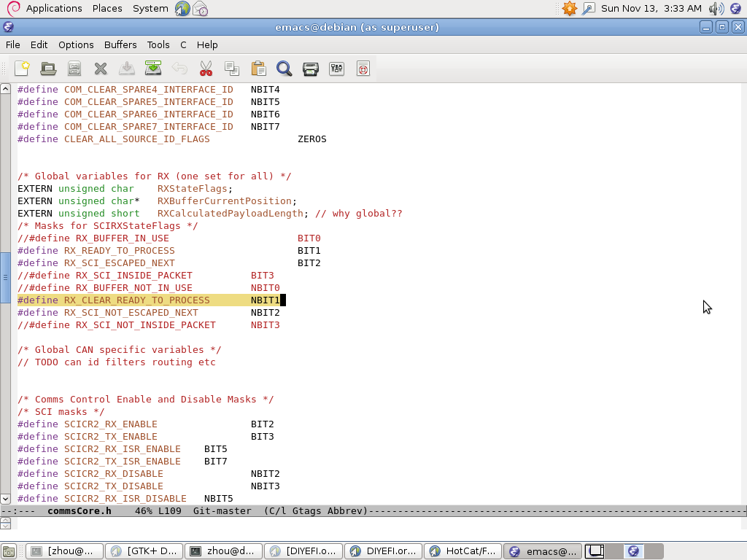Click the Save As toolbar icon
This screenshot has width=747, height=560.
tap(153, 69)
